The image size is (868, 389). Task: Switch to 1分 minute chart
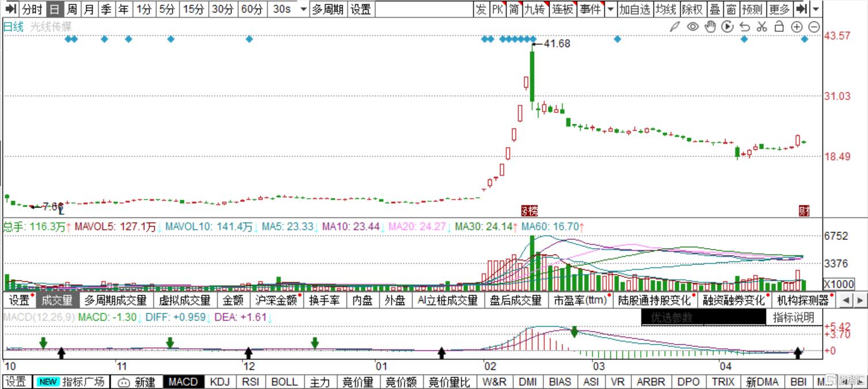click(x=144, y=9)
